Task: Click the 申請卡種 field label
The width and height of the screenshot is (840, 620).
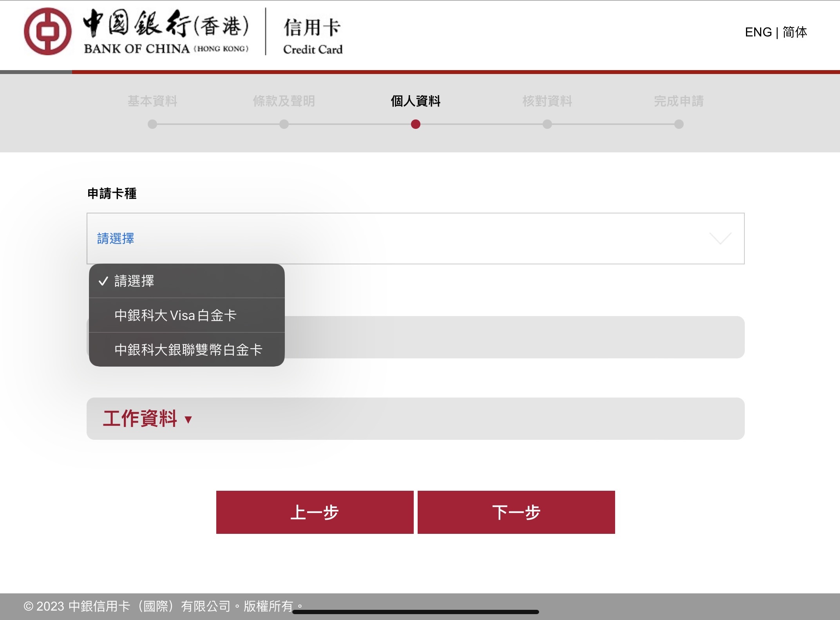Action: [x=112, y=193]
